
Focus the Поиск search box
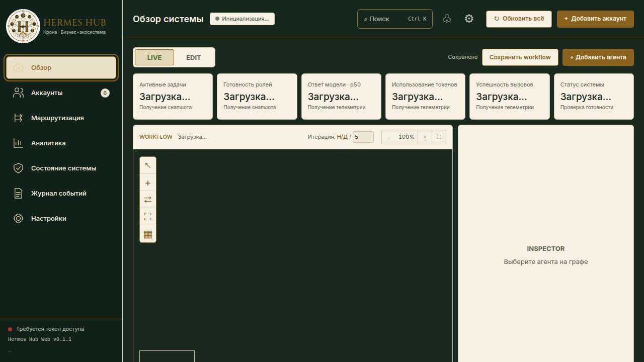pyautogui.click(x=395, y=19)
